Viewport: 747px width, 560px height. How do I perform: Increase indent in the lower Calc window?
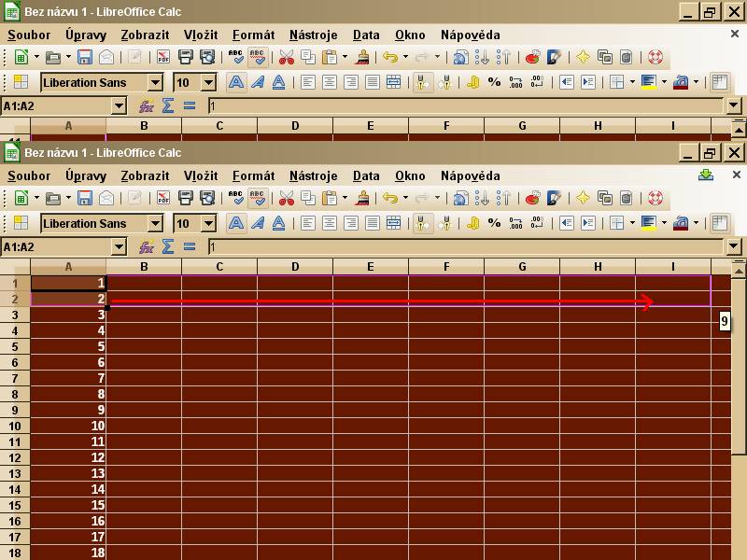tap(588, 223)
